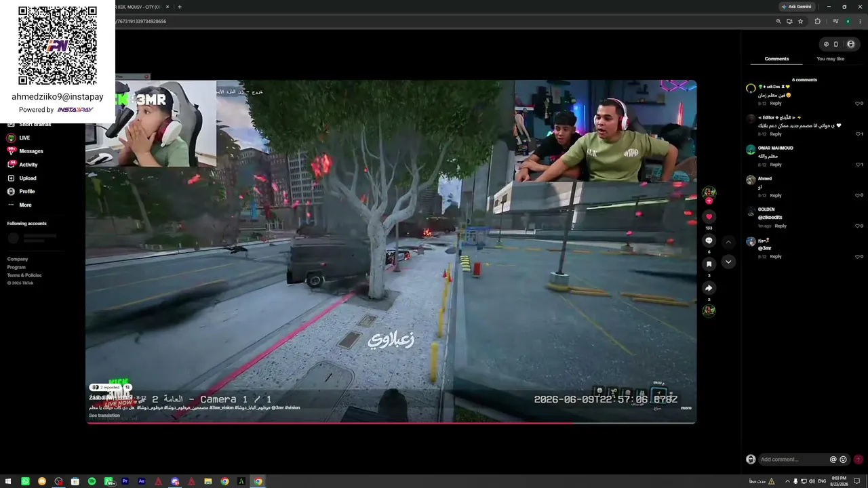
Task: Insert a mention with the @ icon
Action: pos(833,460)
